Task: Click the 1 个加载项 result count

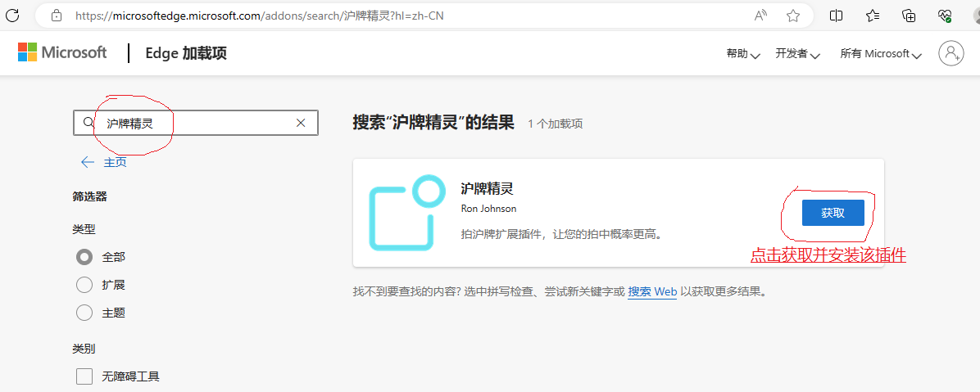Action: 555,124
